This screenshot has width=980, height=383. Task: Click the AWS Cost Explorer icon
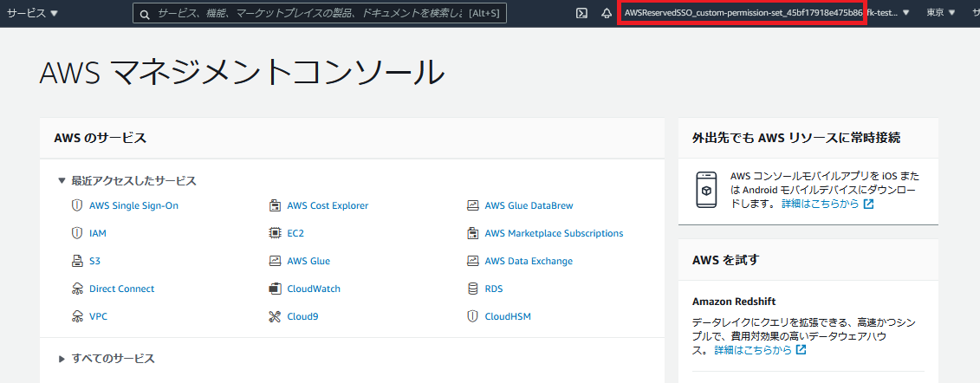coord(275,205)
